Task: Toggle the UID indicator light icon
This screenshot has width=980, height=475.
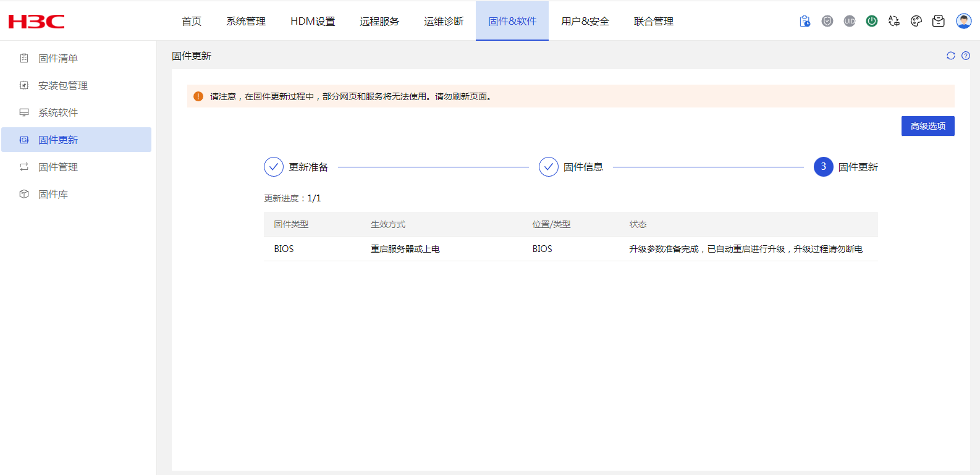Action: pos(850,21)
